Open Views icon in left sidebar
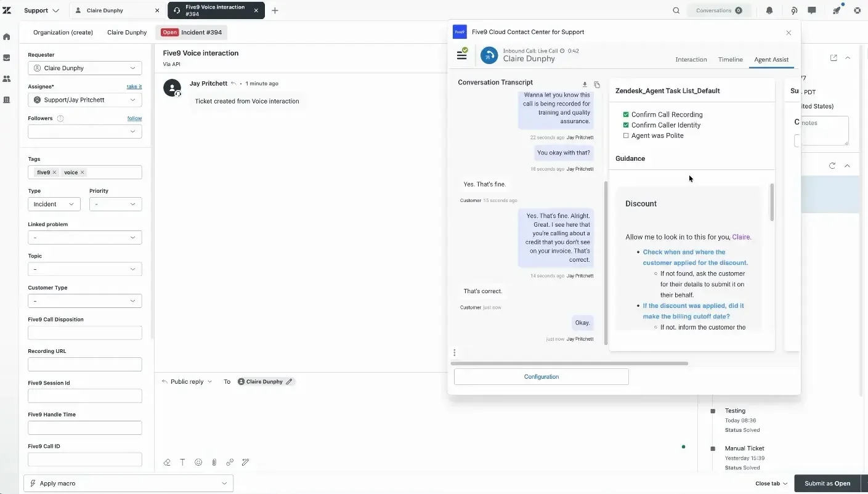Image resolution: width=868 pixels, height=494 pixels. click(x=7, y=57)
